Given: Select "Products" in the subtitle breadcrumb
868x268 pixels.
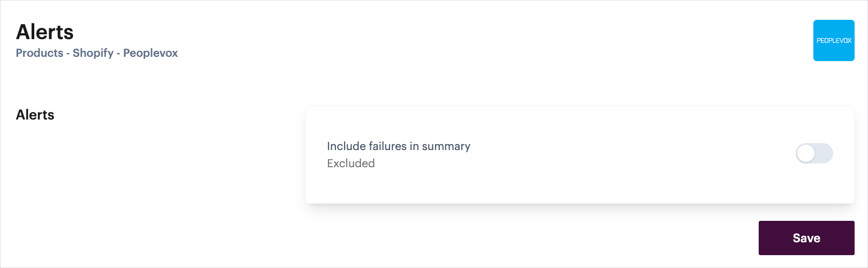Looking at the screenshot, I should (x=40, y=53).
